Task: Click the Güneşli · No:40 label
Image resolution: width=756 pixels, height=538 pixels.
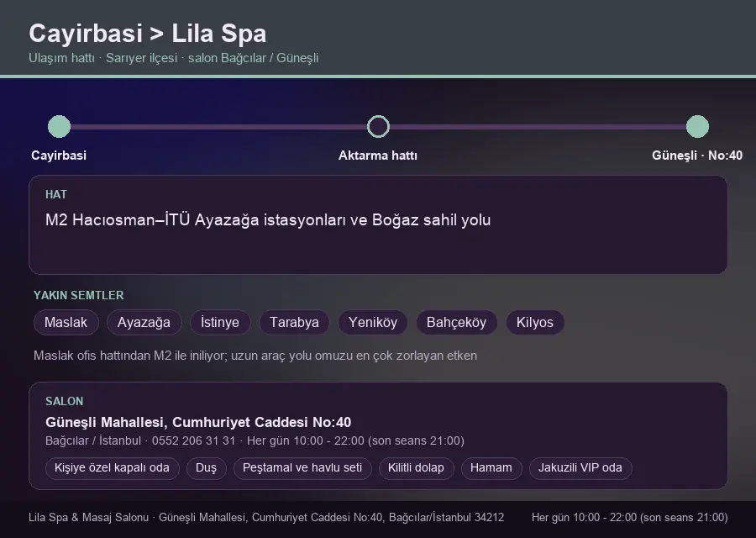Action: coord(697,156)
